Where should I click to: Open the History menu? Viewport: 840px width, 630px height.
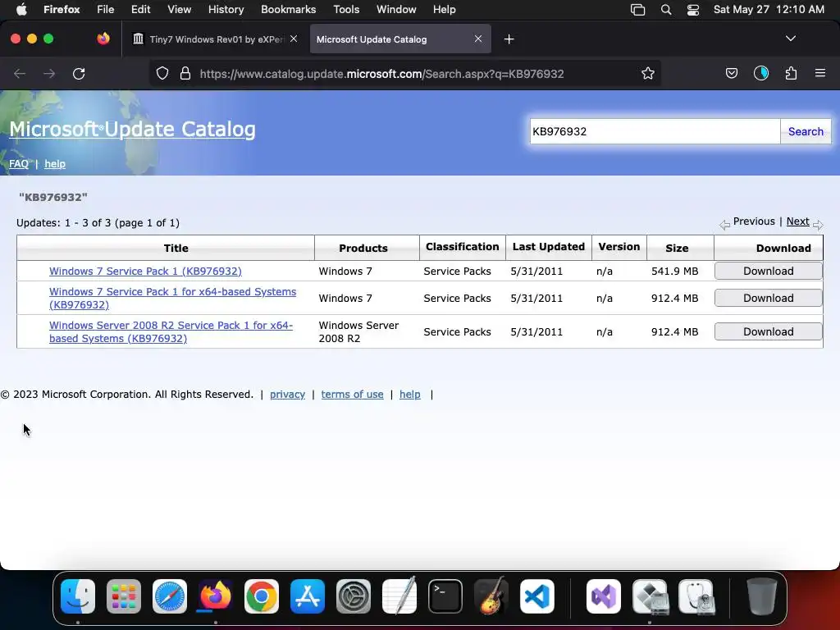pos(226,10)
